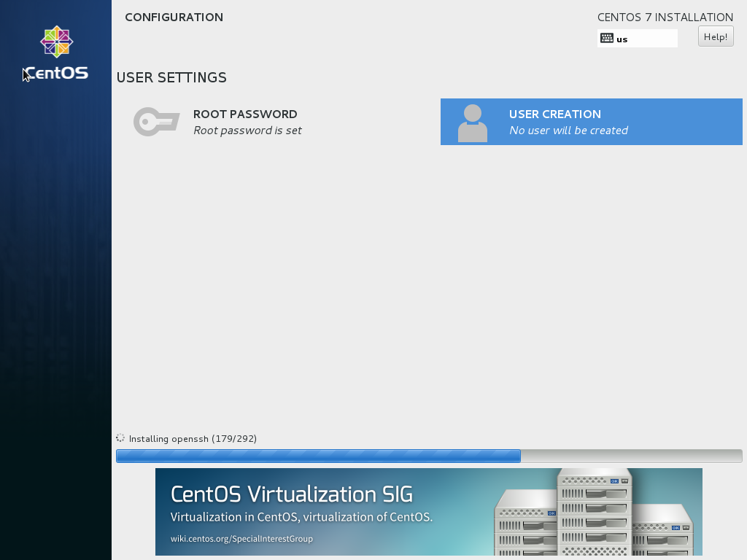Open the wiki.centos.org/SpecialInterestGroup link

pos(241,539)
